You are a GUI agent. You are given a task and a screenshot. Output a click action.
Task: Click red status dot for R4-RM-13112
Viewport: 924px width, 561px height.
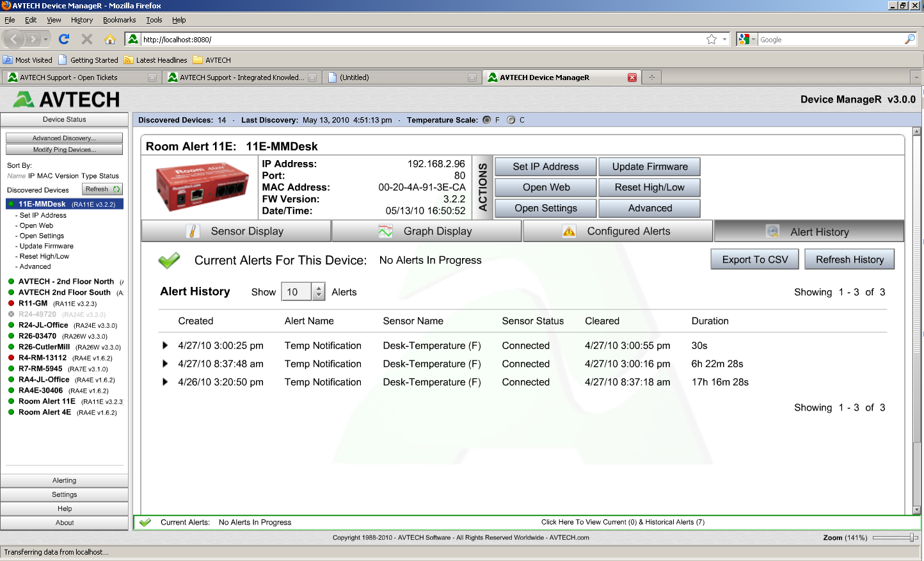coord(11,358)
